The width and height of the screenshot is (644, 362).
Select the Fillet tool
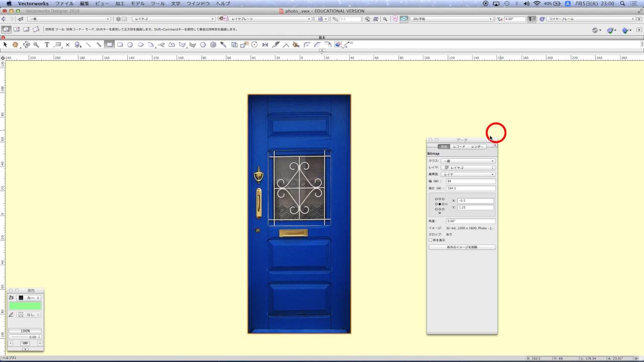(x=307, y=45)
